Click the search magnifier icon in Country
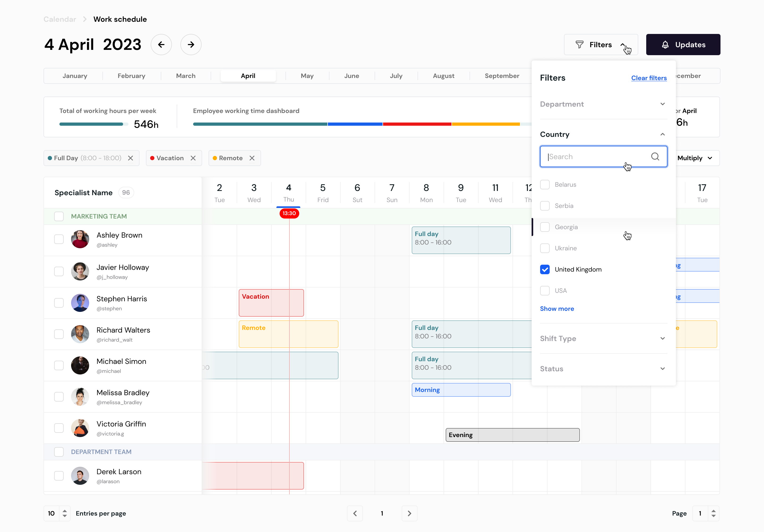The width and height of the screenshot is (764, 532). tap(655, 156)
